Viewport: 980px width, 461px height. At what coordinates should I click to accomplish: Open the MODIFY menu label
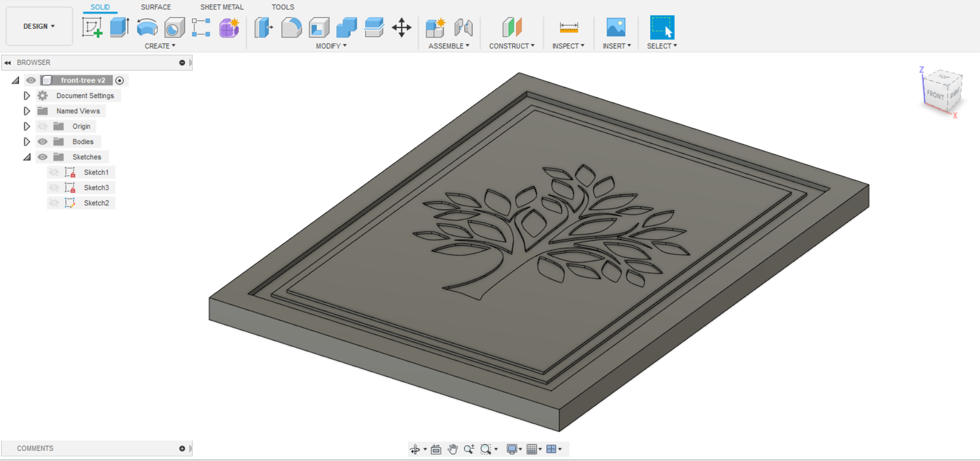331,46
